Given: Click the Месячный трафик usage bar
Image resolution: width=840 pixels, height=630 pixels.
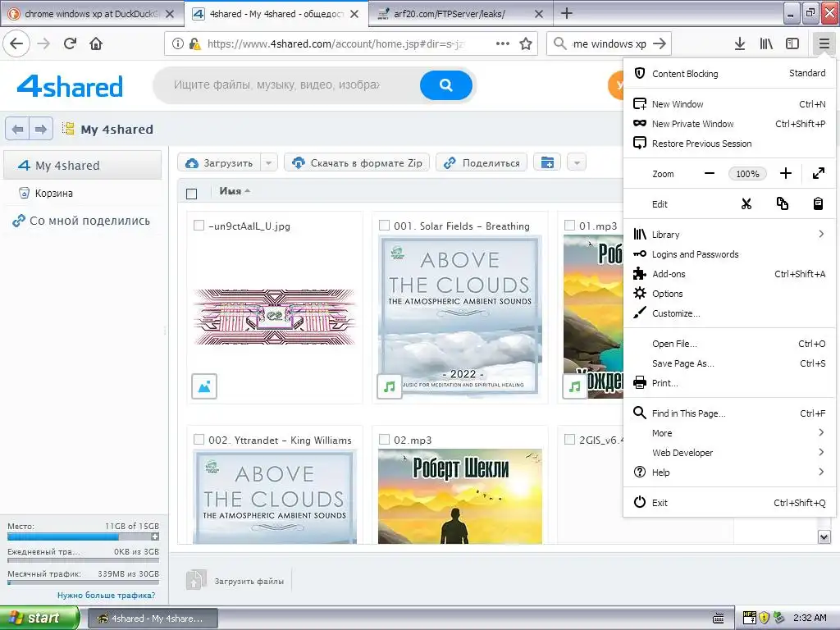Looking at the screenshot, I should point(83,582).
